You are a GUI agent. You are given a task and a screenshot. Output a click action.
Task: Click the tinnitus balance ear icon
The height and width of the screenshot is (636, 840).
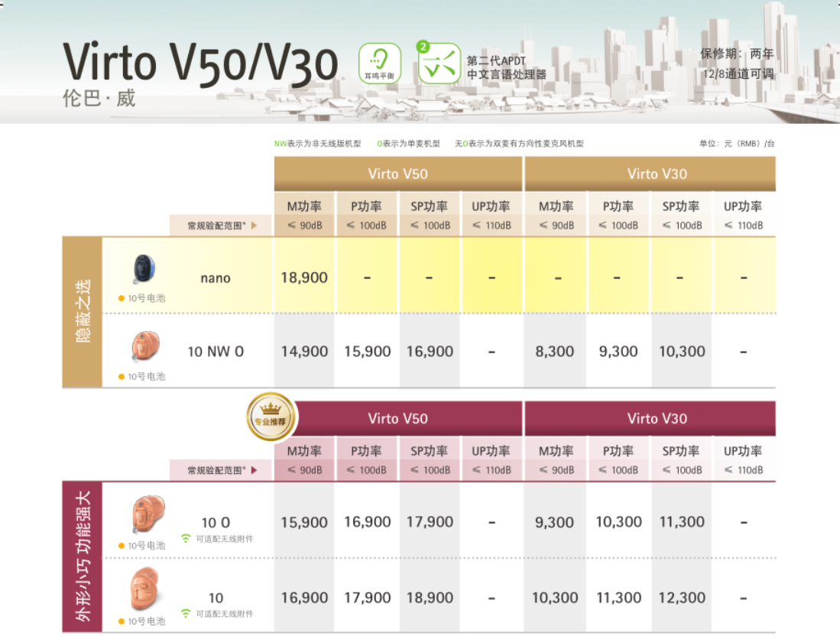[x=380, y=63]
